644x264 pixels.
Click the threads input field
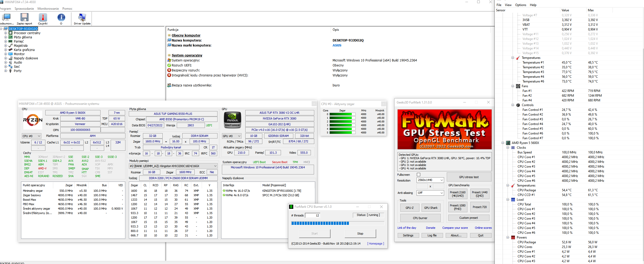[x=313, y=215]
